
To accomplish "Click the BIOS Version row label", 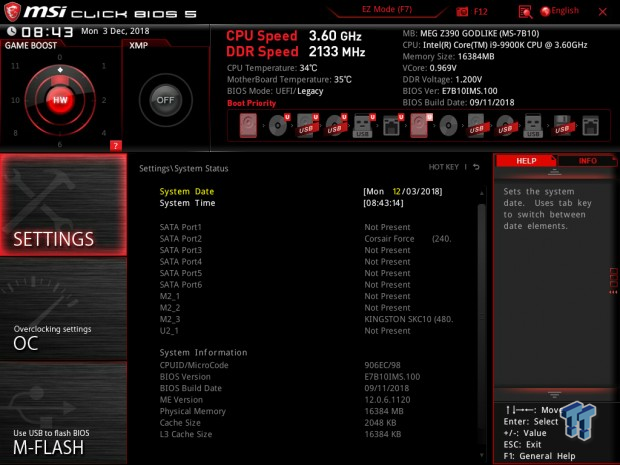I will click(x=185, y=376).
